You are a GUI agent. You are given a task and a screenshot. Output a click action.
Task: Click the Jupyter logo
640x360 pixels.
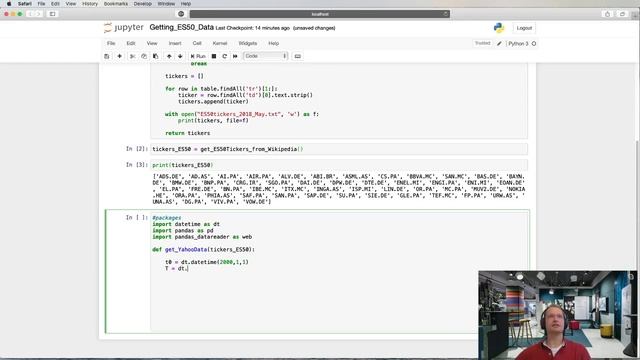124,28
